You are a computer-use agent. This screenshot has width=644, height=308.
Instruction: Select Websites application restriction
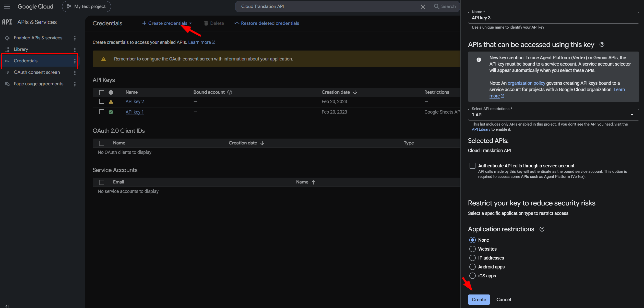tap(472, 249)
